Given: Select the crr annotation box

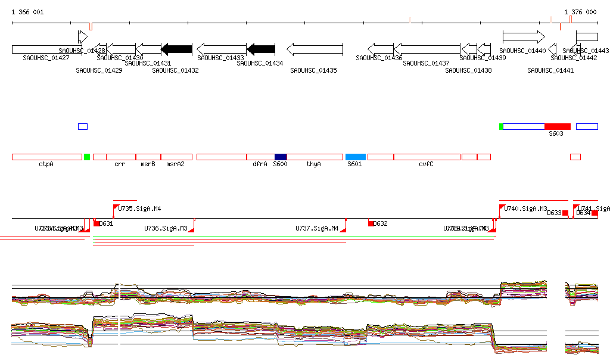Looking at the screenshot, I should pyautogui.click(x=121, y=157).
